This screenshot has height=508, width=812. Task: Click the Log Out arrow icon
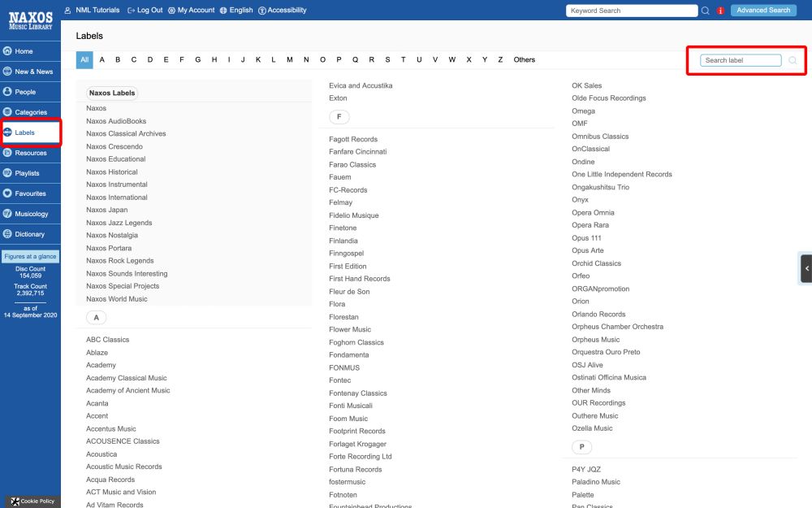[131, 10]
